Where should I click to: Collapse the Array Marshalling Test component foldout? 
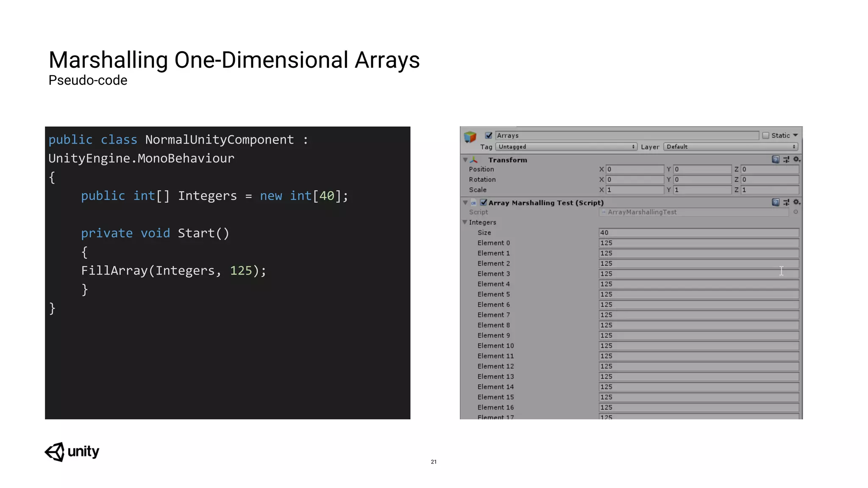pos(465,202)
